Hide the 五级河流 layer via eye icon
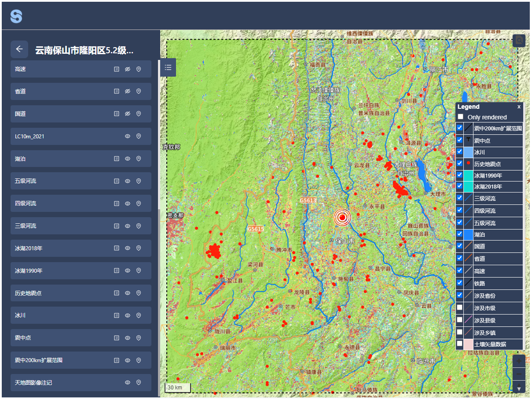532x400 pixels. (128, 181)
